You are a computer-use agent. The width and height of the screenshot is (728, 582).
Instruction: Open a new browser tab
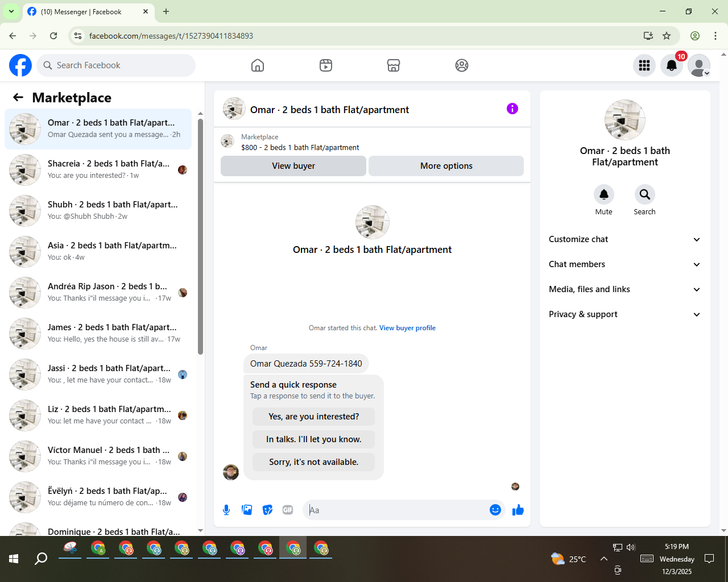[166, 11]
